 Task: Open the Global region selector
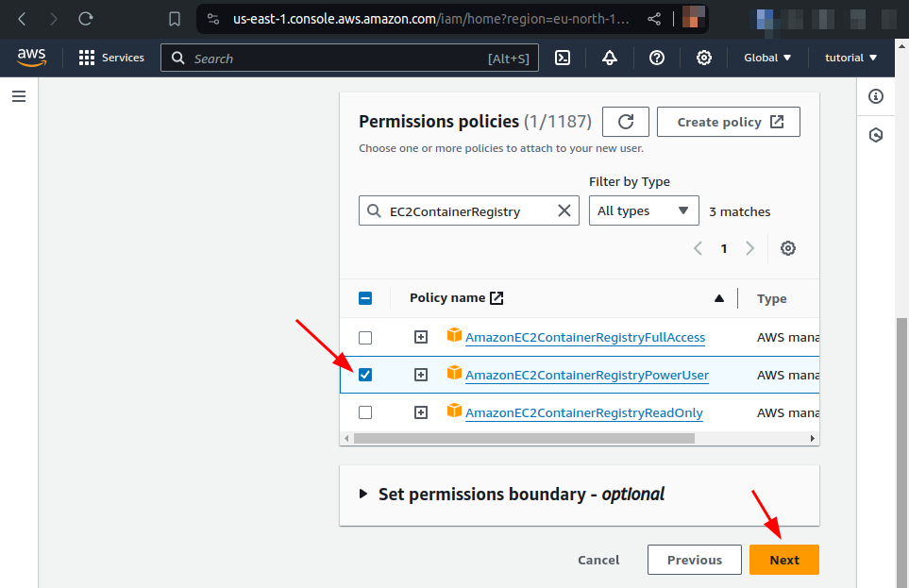[766, 58]
